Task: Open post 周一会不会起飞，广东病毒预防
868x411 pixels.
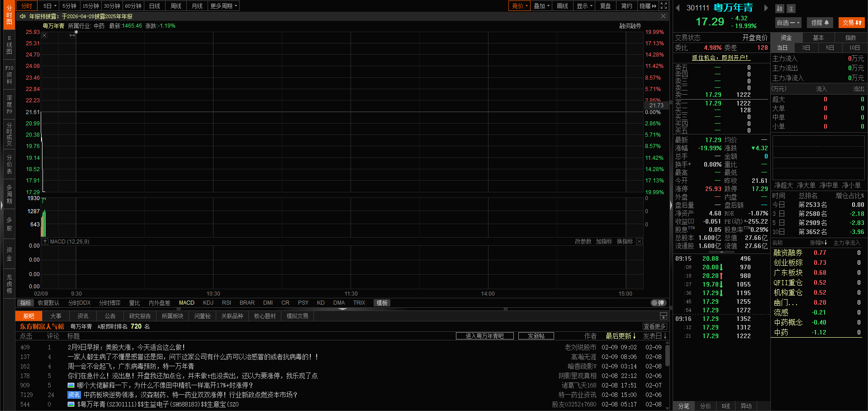Action: [x=131, y=366]
